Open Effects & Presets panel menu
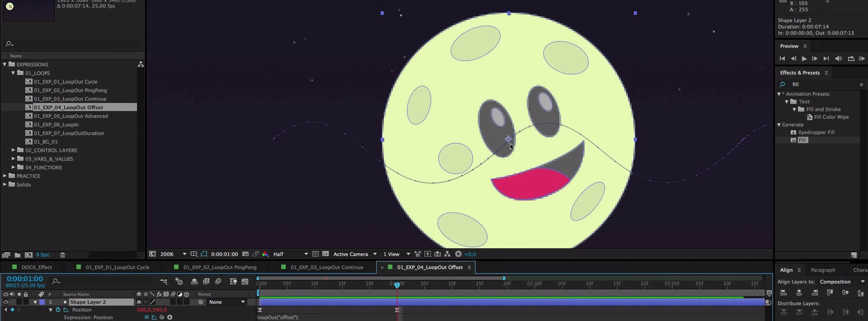 826,73
